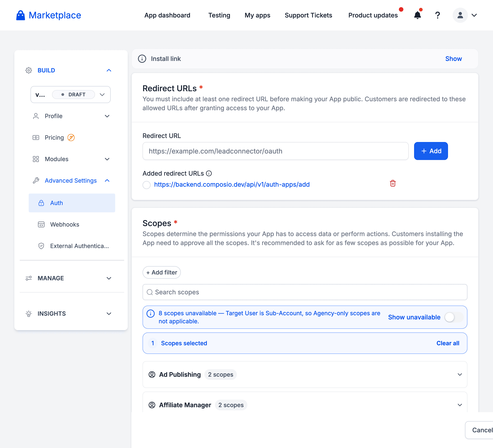The height and width of the screenshot is (448, 493).
Task: Expand the INSIGHTS section chevron
Action: [109, 314]
